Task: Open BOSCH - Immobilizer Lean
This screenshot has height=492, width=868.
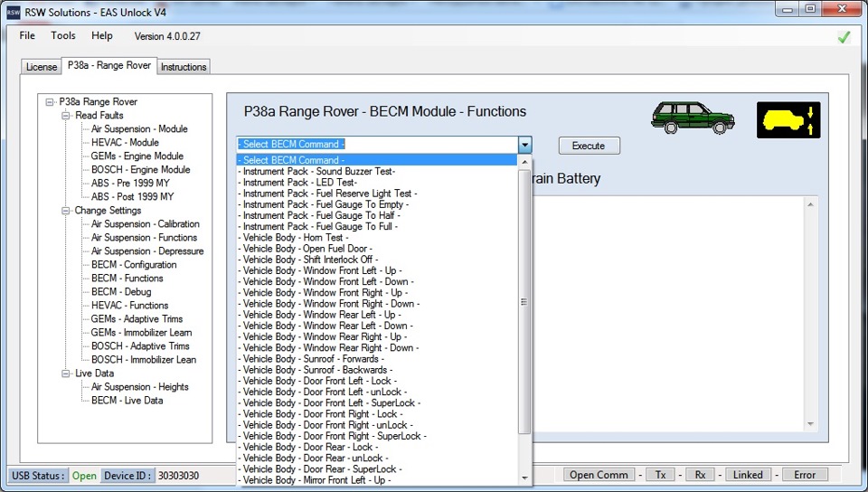Action: click(x=144, y=360)
